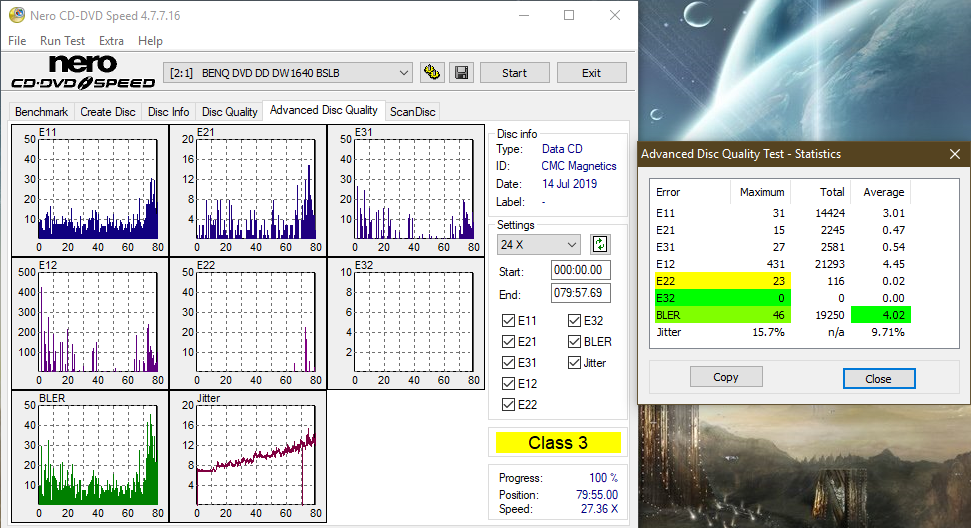Toggle the E22 checkbox
Screen dimensions: 971x528
coord(508,405)
